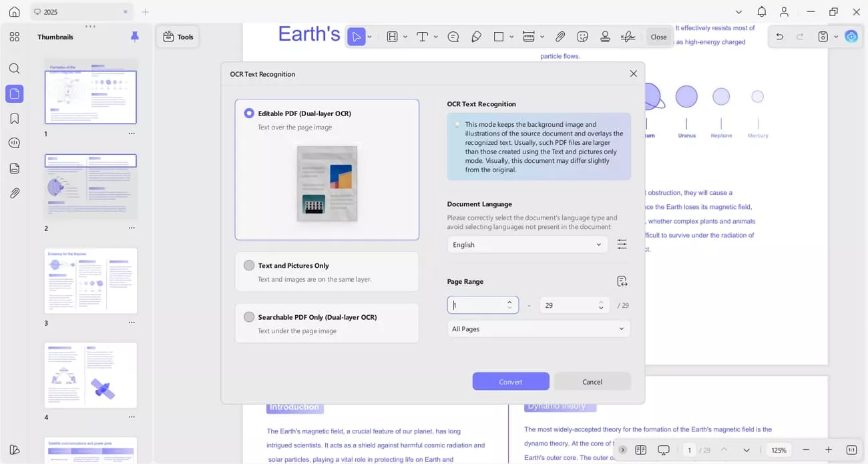Expand the All Pages dropdown
This screenshot has height=464, width=868.
539,328
